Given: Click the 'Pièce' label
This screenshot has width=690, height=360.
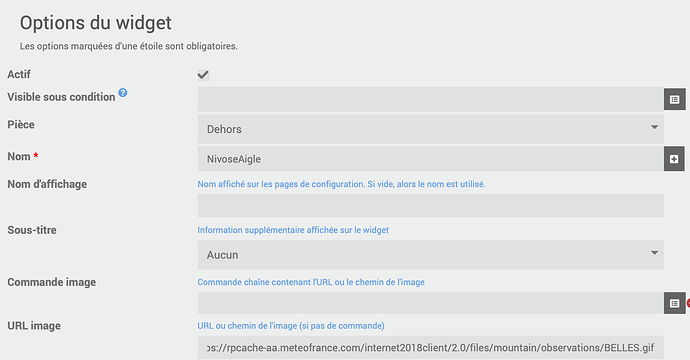Looking at the screenshot, I should (21, 125).
